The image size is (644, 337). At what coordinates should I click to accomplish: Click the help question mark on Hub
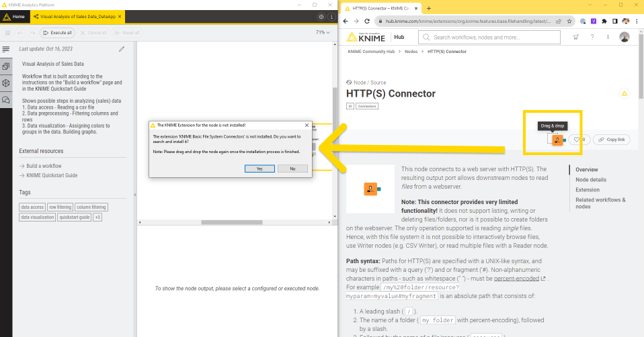pos(591,38)
